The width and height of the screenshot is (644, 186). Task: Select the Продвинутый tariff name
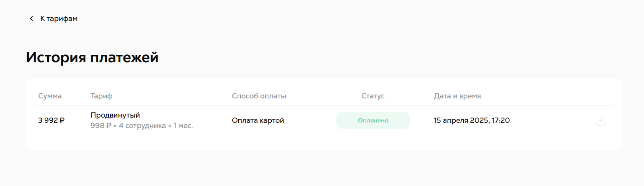pyautogui.click(x=115, y=115)
